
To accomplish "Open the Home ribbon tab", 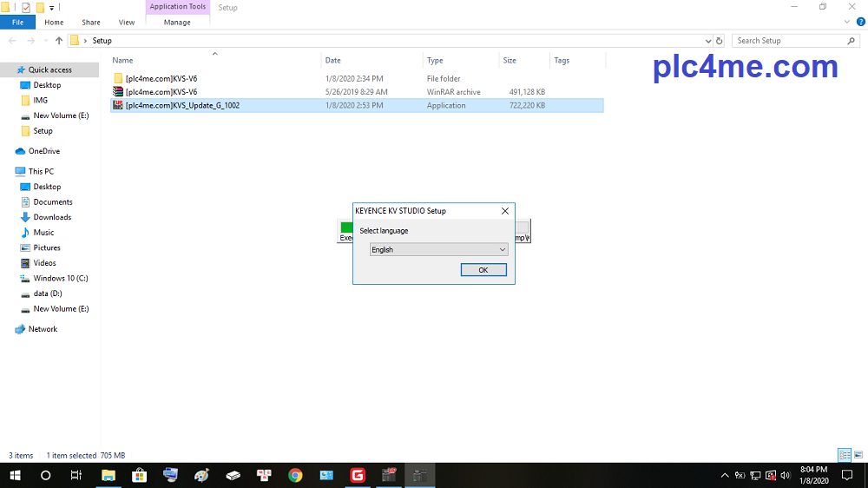I will 54,23.
